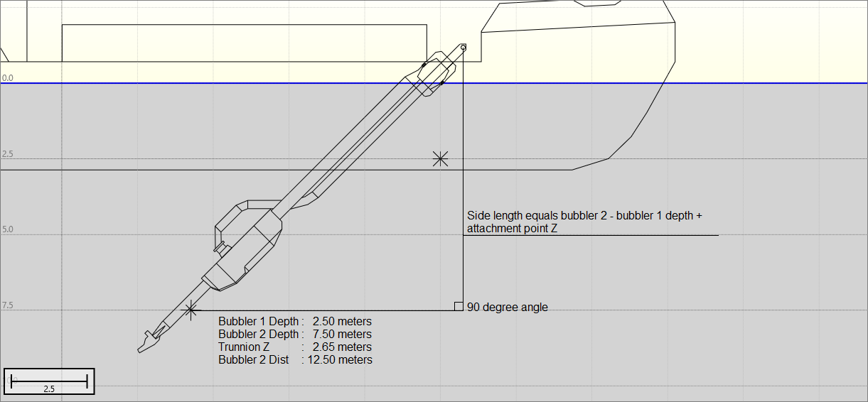Click the 'Bubbler 2 Depth : 7.50 meters' line
Image resolution: width=868 pixels, height=402 pixels.
tap(295, 335)
